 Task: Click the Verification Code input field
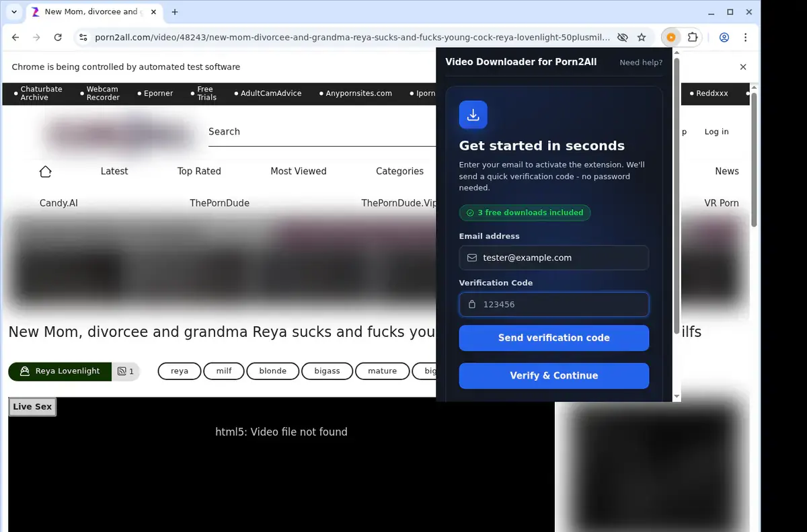553,304
